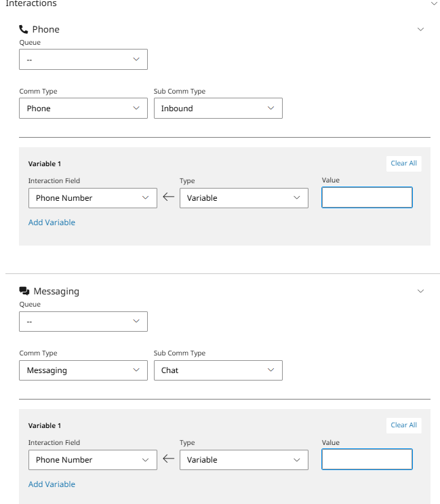Click Add Variable in Phone section

(x=52, y=222)
